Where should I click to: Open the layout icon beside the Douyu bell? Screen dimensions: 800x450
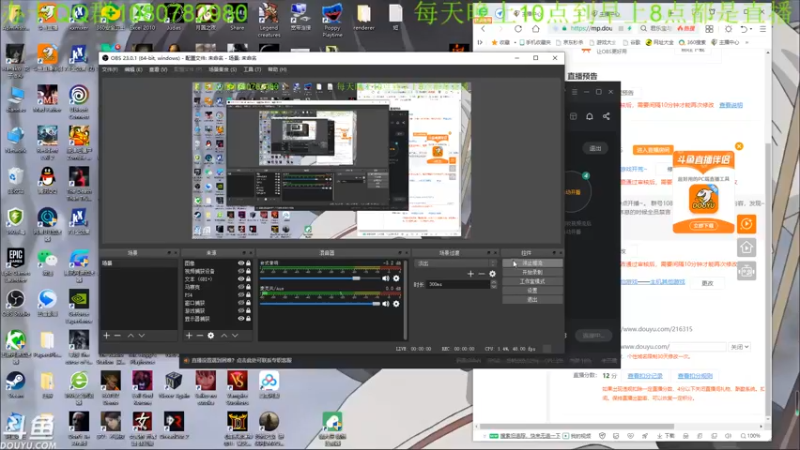573,116
